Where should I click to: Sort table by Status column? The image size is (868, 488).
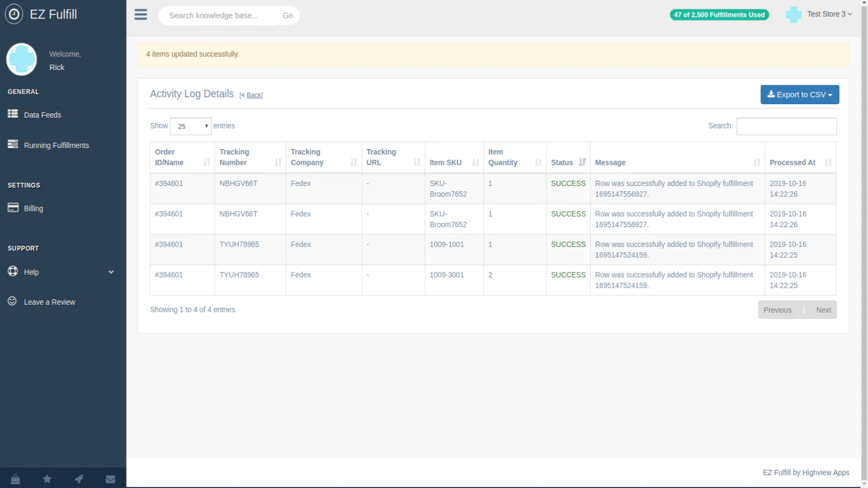click(567, 162)
